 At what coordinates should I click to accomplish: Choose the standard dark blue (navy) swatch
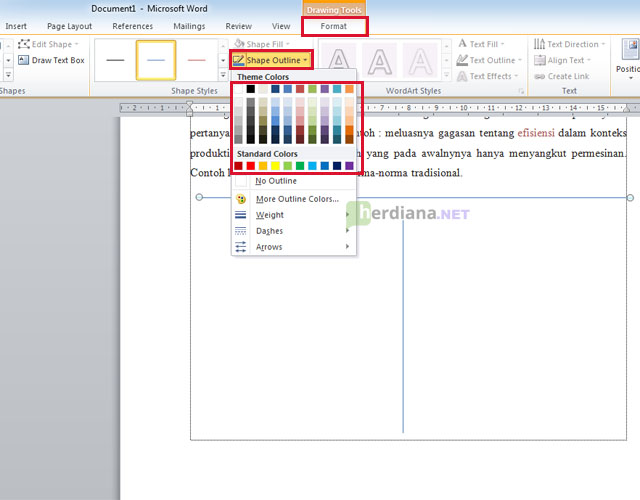(337, 166)
